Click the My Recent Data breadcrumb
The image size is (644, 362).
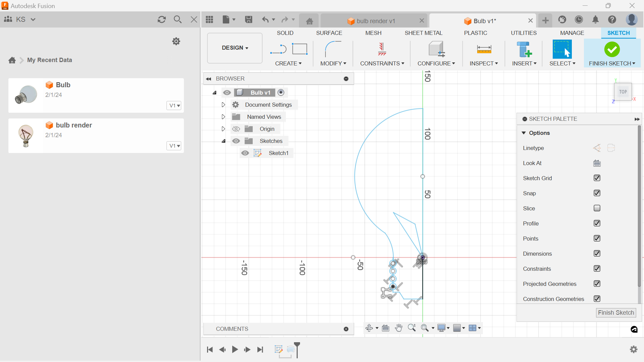click(x=50, y=60)
